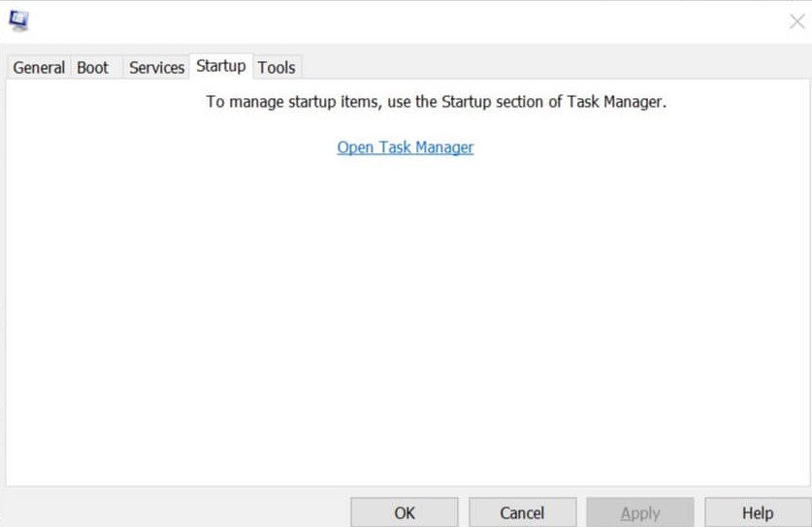Screen dimensions: 812x527
Task: Open the Boot tab
Action: coord(93,67)
